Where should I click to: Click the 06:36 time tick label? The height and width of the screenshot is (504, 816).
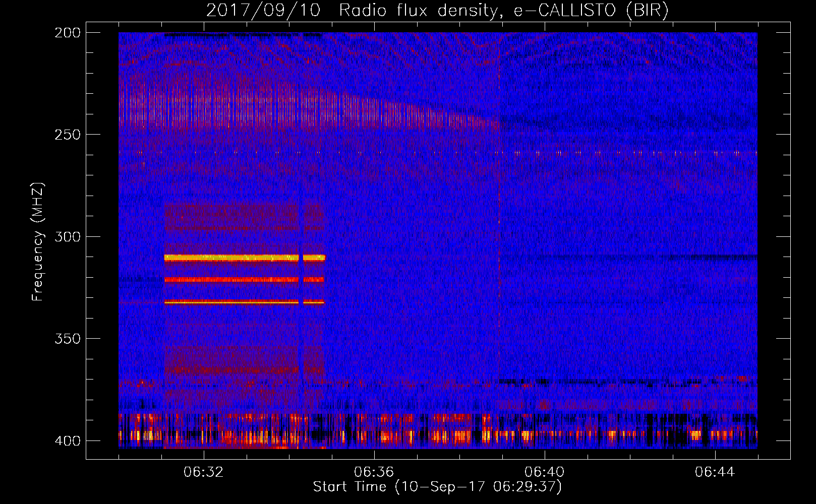click(x=374, y=472)
